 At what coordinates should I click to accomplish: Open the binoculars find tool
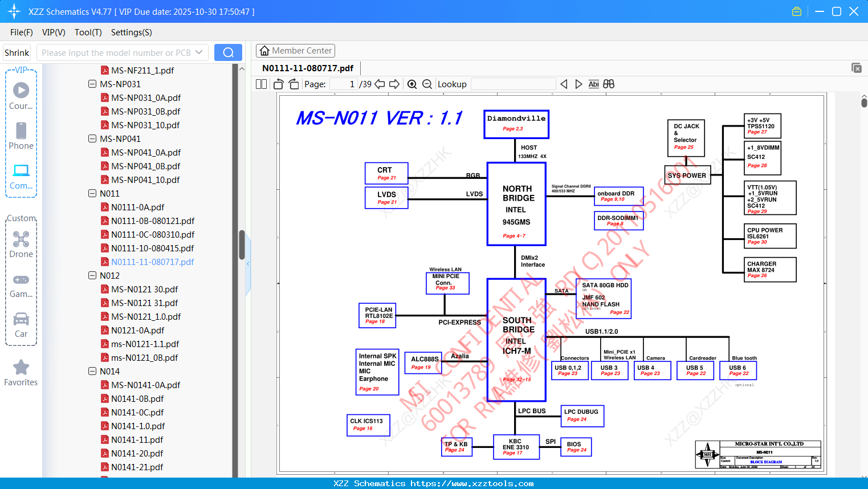pos(609,84)
